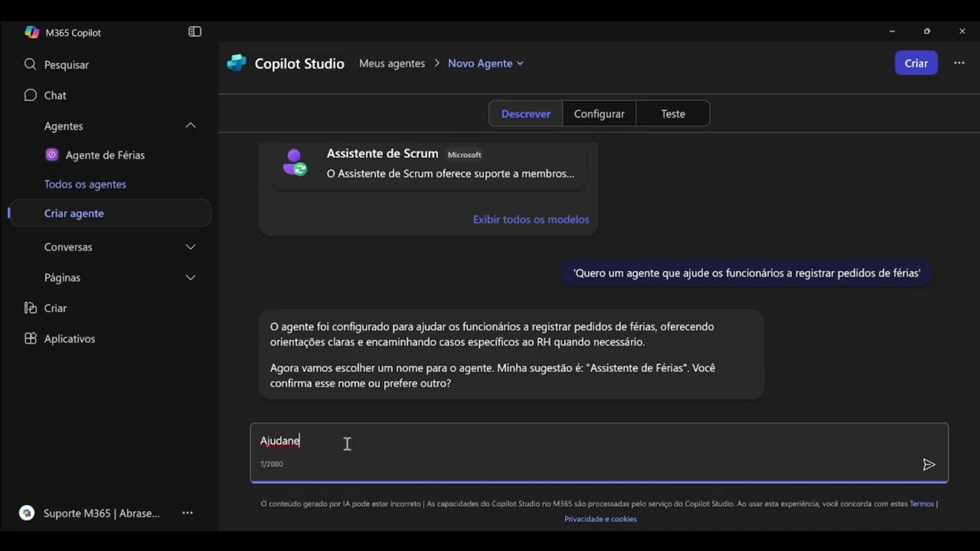980x551 pixels.
Task: Open Exibir todos os modelos link
Action: pos(531,219)
